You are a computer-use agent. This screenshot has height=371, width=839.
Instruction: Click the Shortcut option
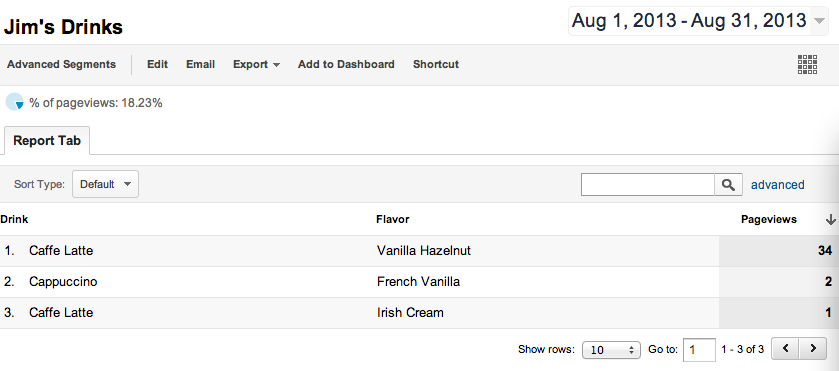click(436, 64)
